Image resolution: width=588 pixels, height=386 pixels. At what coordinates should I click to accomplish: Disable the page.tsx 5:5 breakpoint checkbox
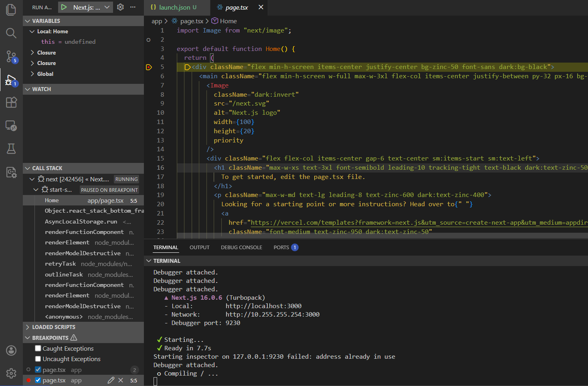point(38,380)
